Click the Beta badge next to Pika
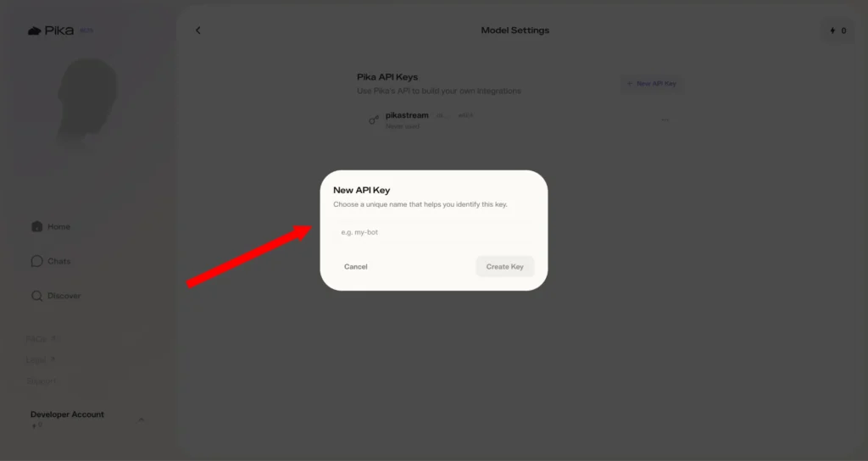The image size is (868, 461). [x=86, y=31]
